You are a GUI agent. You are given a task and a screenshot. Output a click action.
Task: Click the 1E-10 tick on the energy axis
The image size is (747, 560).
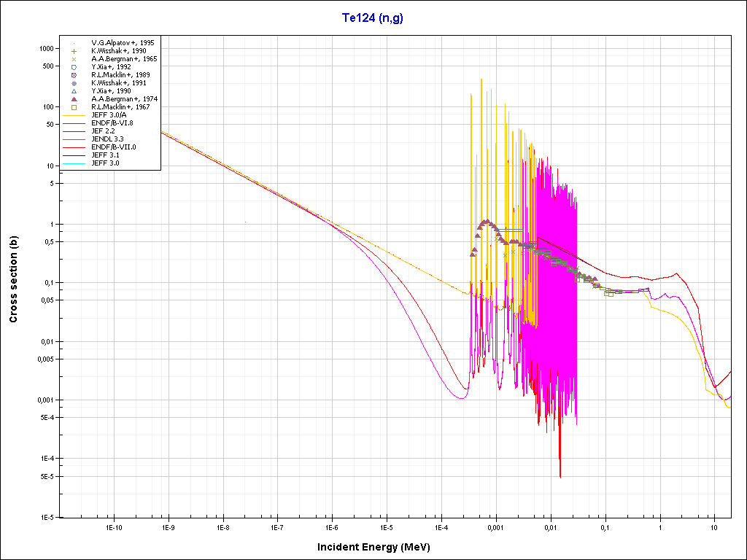coord(113,526)
